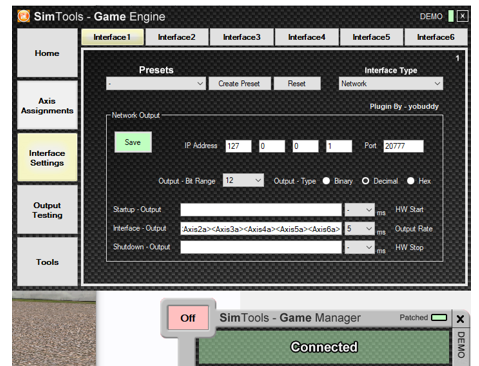Select the Decimal output type
This screenshot has width=479, height=366.
point(365,181)
